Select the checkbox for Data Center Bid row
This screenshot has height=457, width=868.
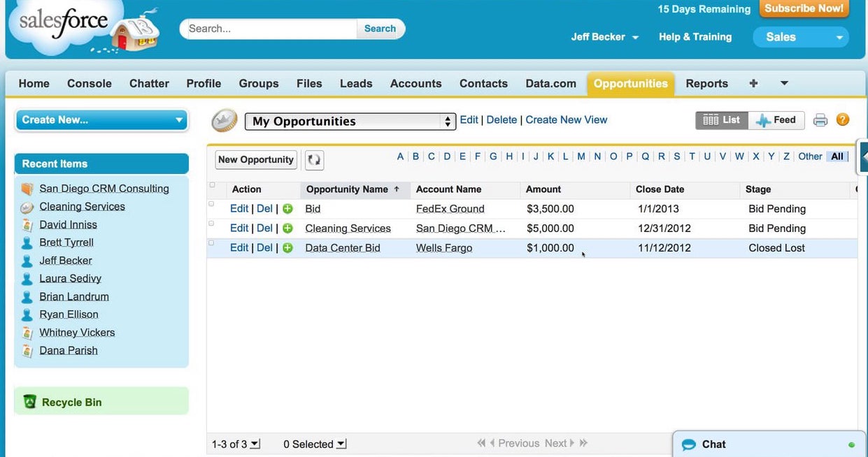[212, 243]
